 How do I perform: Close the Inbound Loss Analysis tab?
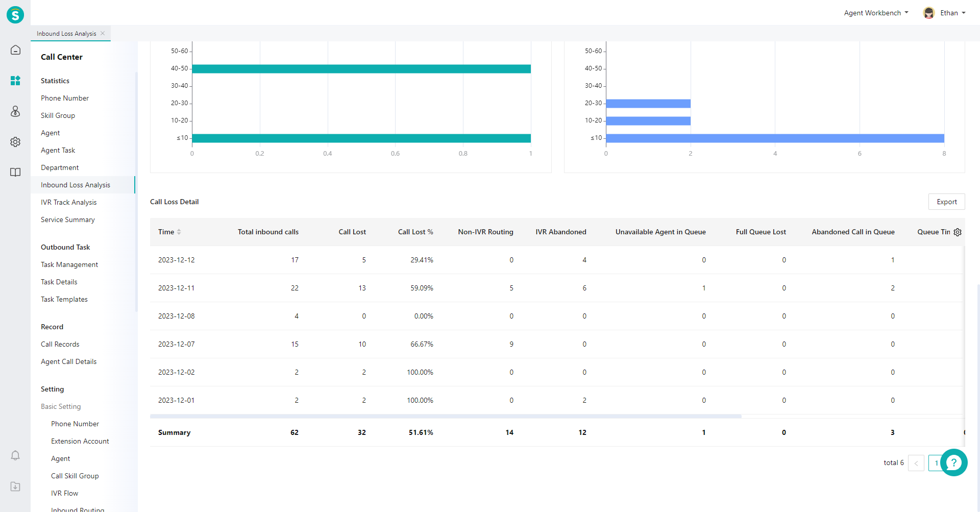click(x=103, y=33)
